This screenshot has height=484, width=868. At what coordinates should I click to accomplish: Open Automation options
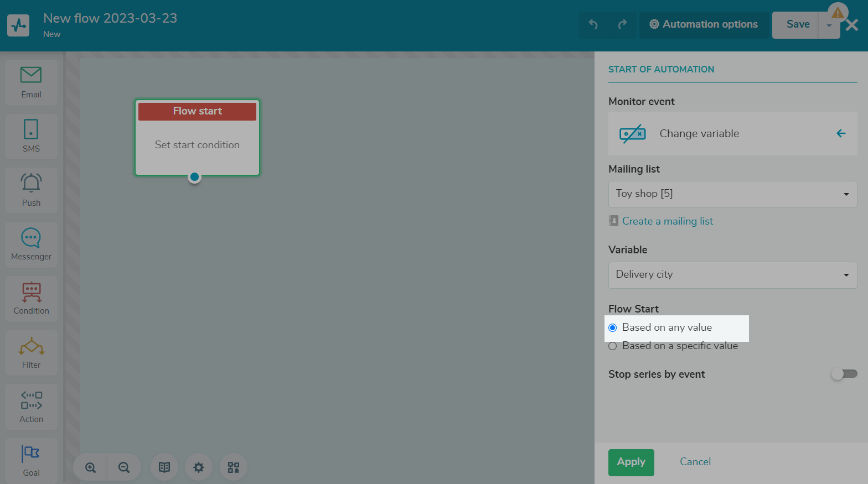pyautogui.click(x=704, y=24)
